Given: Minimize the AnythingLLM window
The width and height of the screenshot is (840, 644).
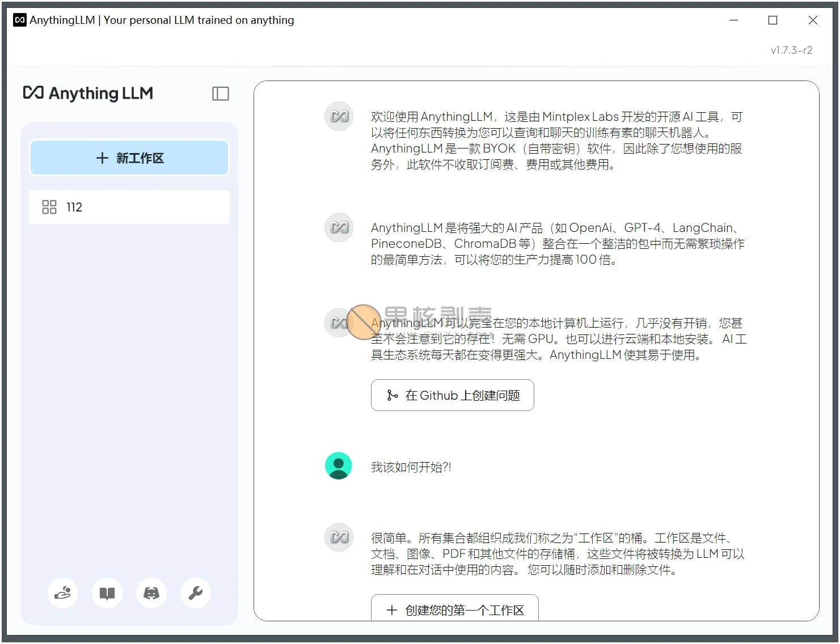Looking at the screenshot, I should (x=733, y=20).
